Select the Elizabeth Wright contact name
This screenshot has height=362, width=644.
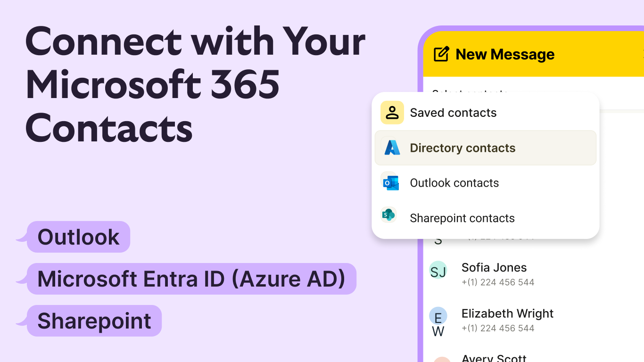click(x=507, y=313)
